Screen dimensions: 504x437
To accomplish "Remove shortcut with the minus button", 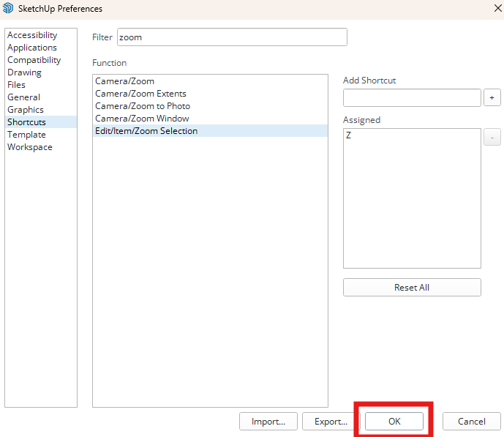I will pos(492,138).
